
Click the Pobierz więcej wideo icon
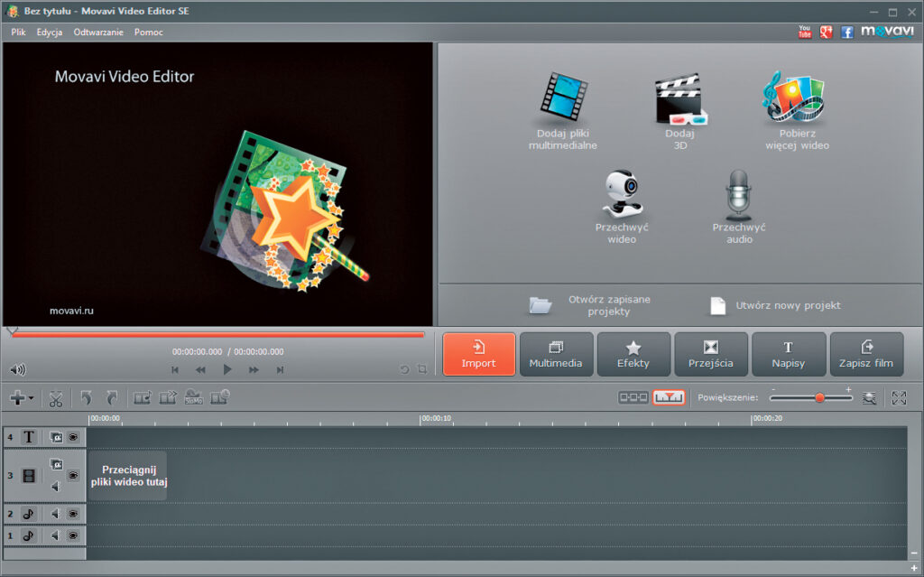tap(795, 98)
